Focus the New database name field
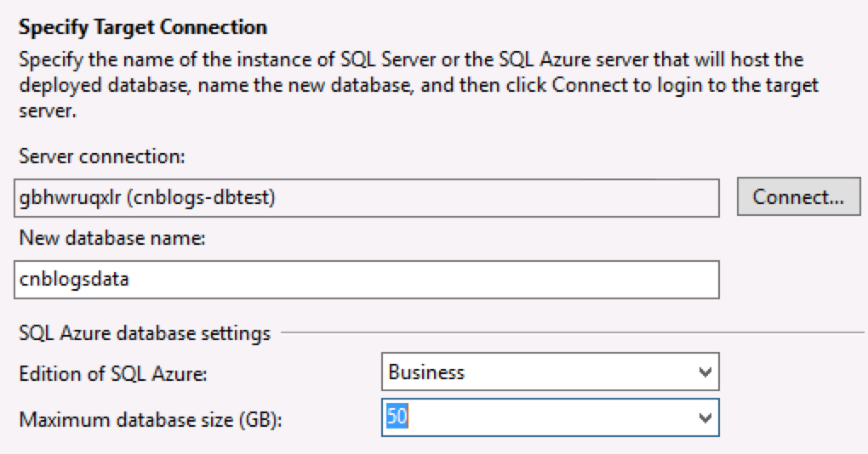 pos(366,280)
